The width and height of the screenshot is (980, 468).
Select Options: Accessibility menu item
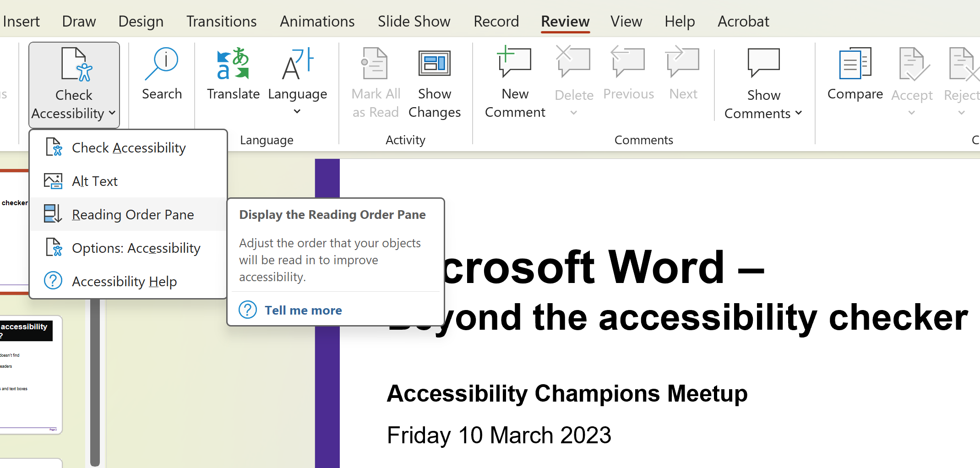click(x=129, y=248)
